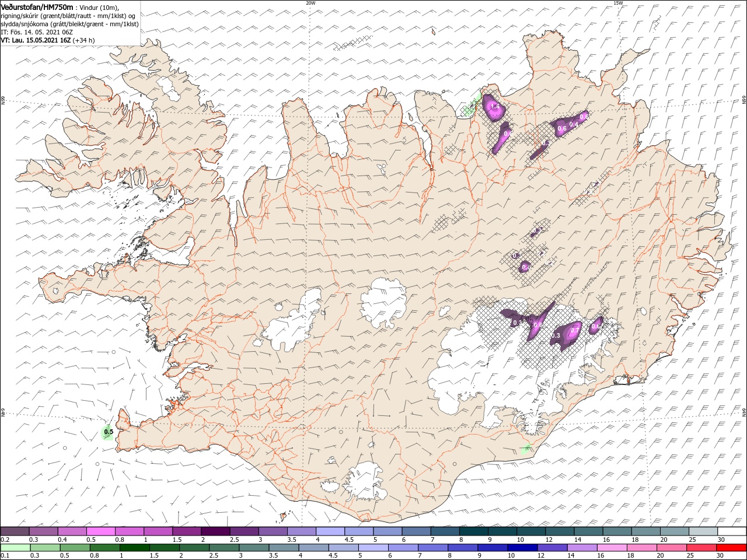Pick the pale green 0.1 swatch on the rain scale

click(15, 548)
